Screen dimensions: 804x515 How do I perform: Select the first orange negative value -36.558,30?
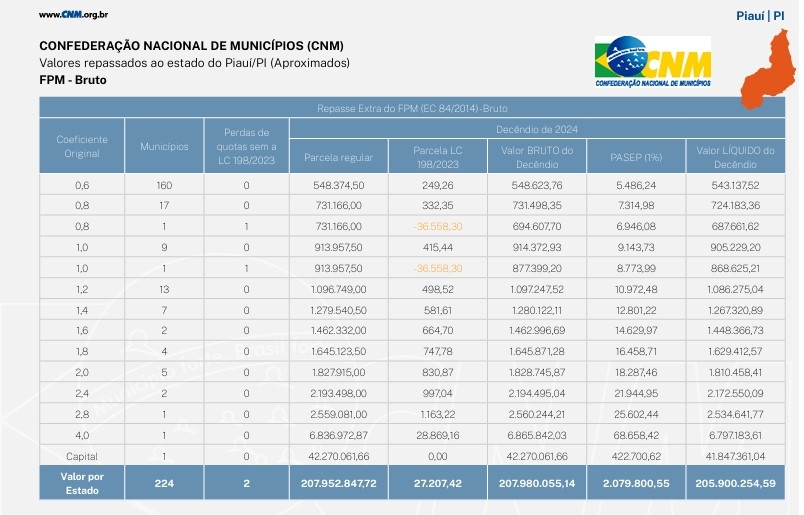(438, 227)
